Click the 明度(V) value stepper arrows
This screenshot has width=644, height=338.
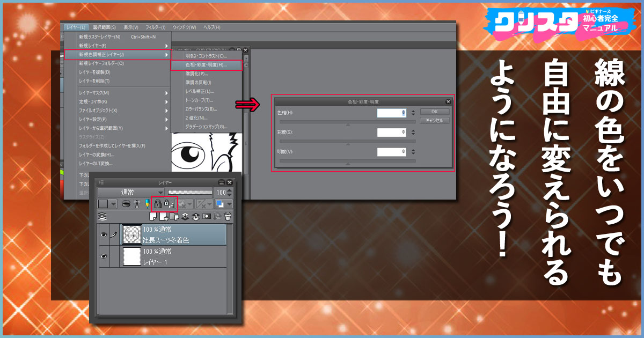(413, 152)
